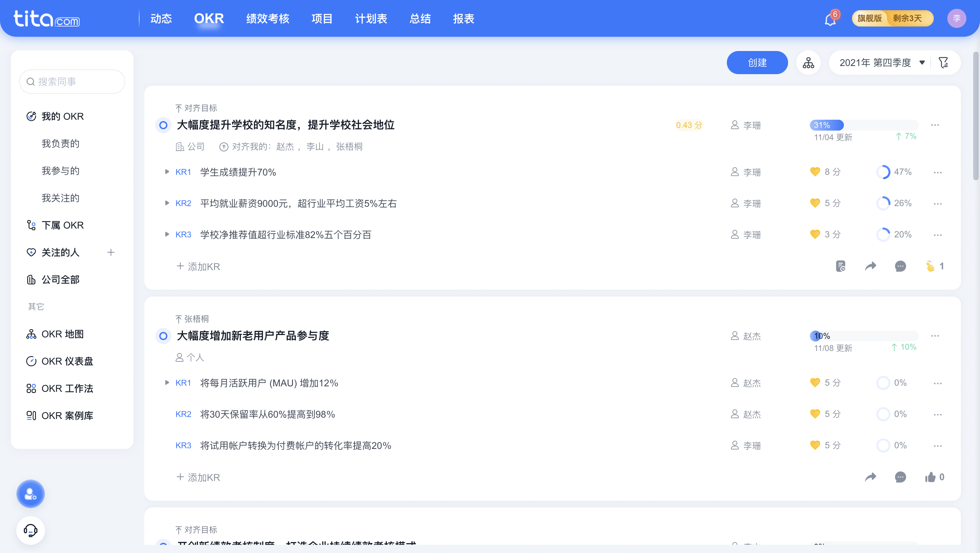Go to the 绩效考核 tab
This screenshot has height=553, width=980.
268,18
